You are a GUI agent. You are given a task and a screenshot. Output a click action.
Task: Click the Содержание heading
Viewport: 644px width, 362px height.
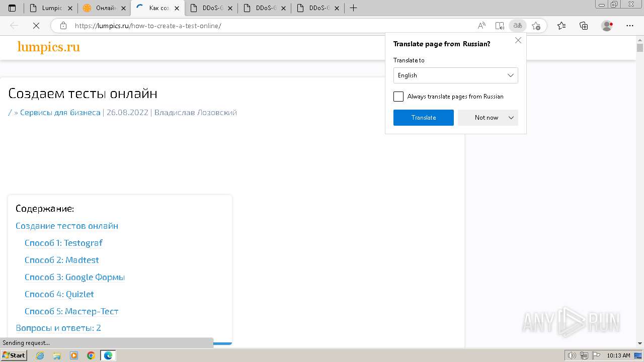[x=45, y=208]
